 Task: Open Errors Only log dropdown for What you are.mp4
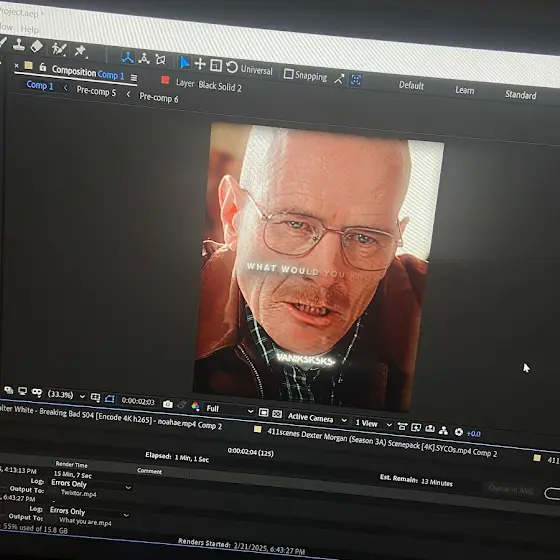click(x=89, y=512)
